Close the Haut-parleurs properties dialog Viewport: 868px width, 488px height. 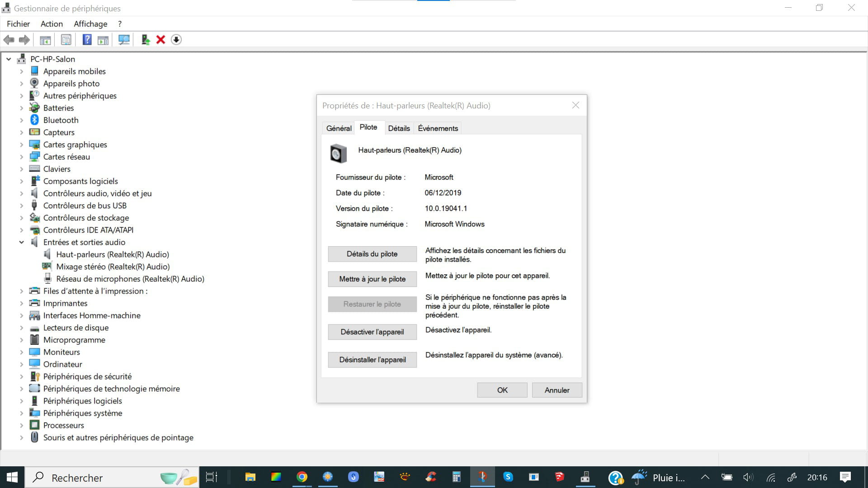[576, 105]
